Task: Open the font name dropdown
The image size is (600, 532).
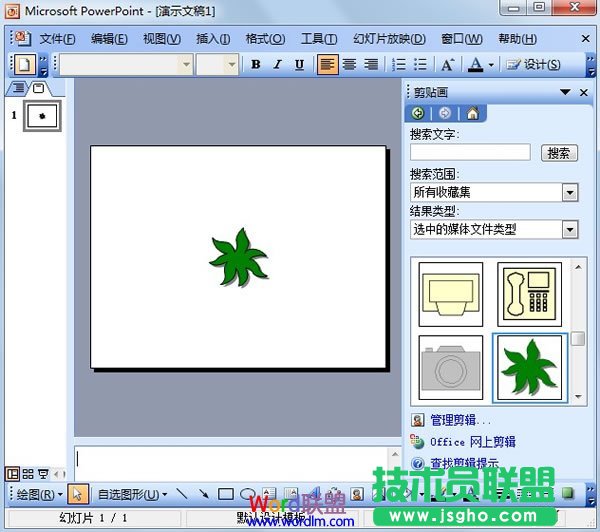Action: point(186,64)
